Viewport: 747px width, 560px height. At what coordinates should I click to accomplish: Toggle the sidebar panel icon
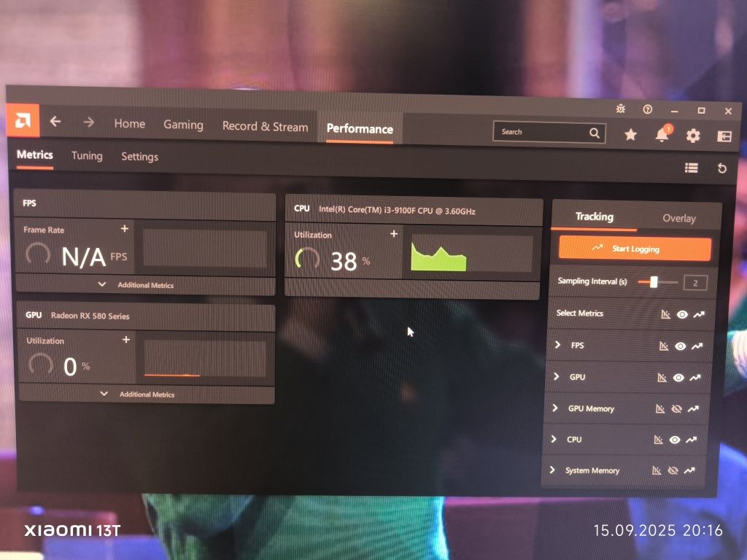[x=724, y=136]
